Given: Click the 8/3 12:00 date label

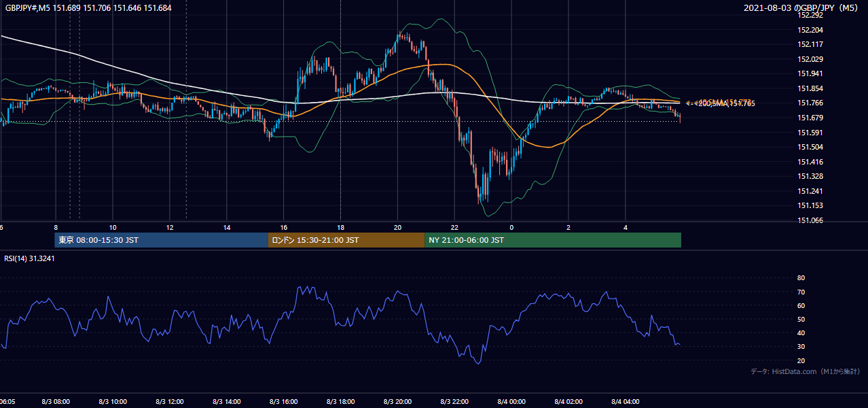Looking at the screenshot, I should [x=170, y=402].
